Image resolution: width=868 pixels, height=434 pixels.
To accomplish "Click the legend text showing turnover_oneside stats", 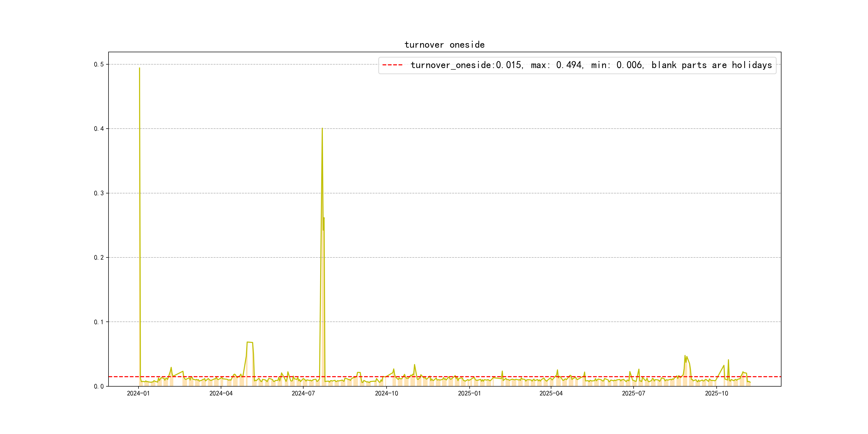I will click(x=591, y=65).
